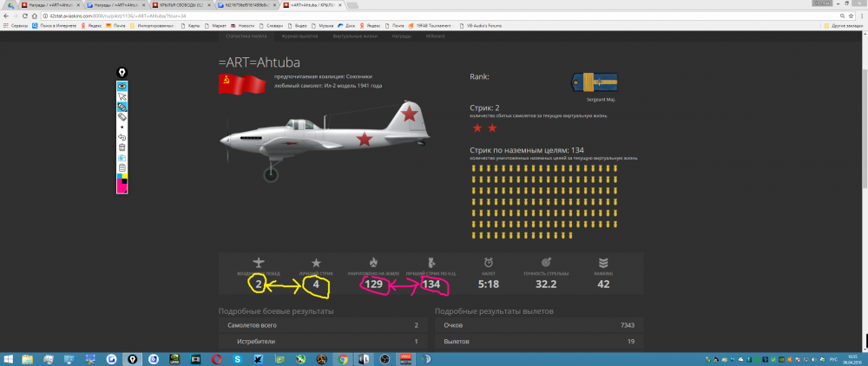This screenshot has width=868, height=366.
Task: Open the Другие закладки folder
Action: [843, 25]
